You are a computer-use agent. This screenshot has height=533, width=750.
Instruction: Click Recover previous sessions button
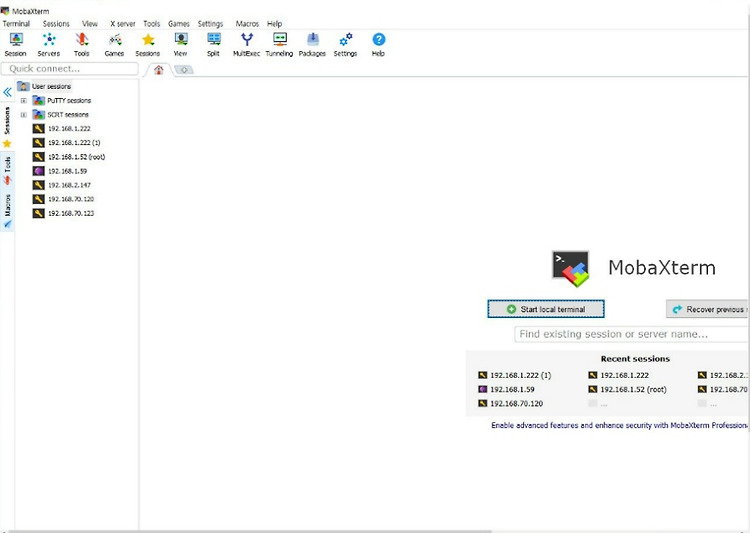(707, 310)
